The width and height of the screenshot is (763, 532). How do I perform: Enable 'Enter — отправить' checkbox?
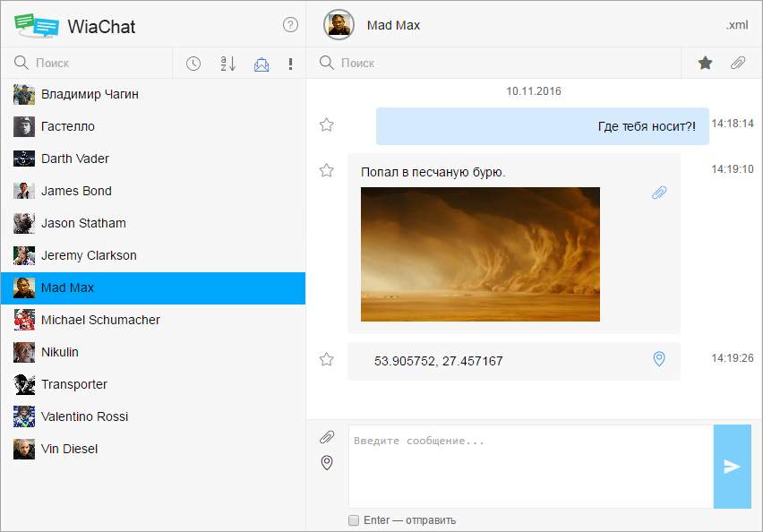tap(354, 520)
